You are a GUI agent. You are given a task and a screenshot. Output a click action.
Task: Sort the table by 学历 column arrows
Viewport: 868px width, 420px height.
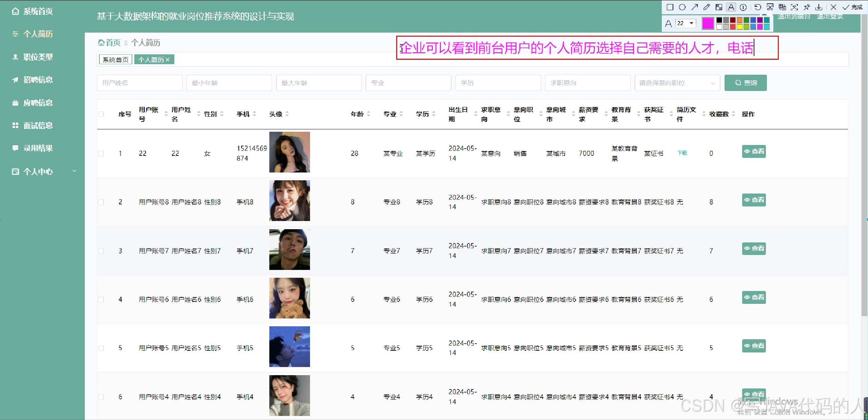pos(434,114)
